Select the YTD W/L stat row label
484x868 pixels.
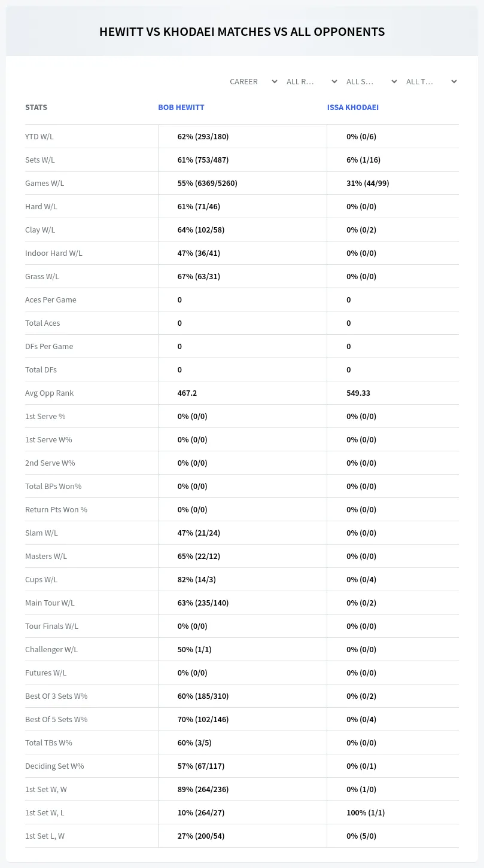tap(39, 136)
